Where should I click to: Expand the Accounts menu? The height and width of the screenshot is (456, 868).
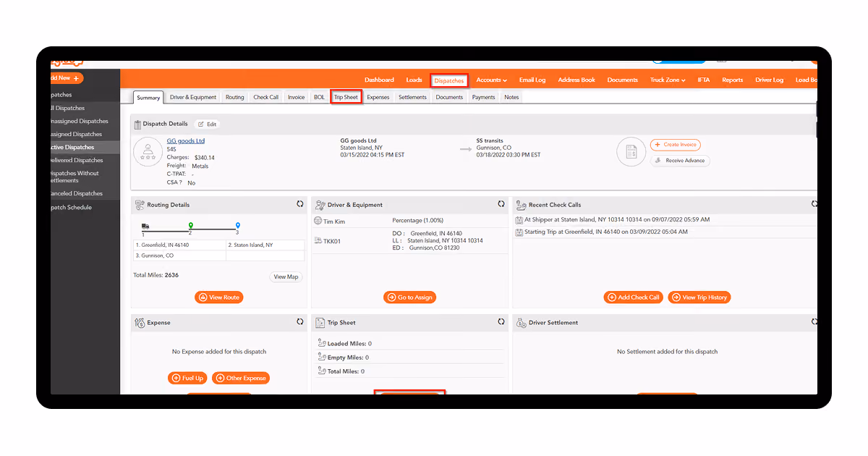click(491, 80)
